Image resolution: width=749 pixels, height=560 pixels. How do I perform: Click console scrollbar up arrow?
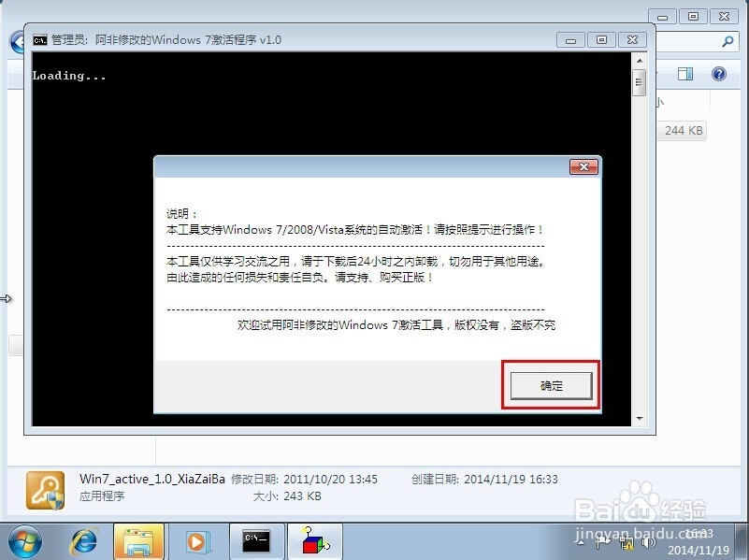tap(640, 61)
